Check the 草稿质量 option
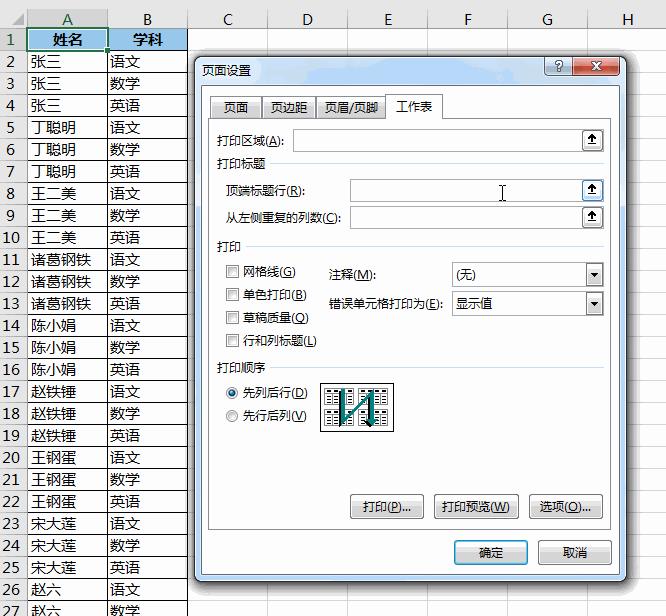 point(232,317)
